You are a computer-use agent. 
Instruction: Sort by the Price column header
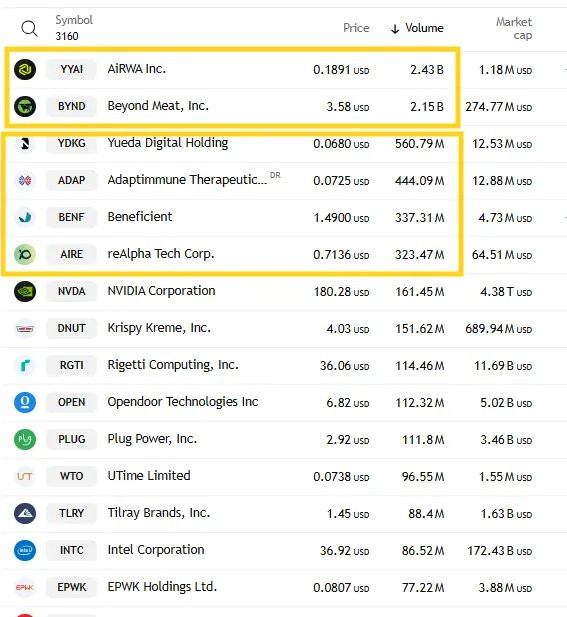356,28
